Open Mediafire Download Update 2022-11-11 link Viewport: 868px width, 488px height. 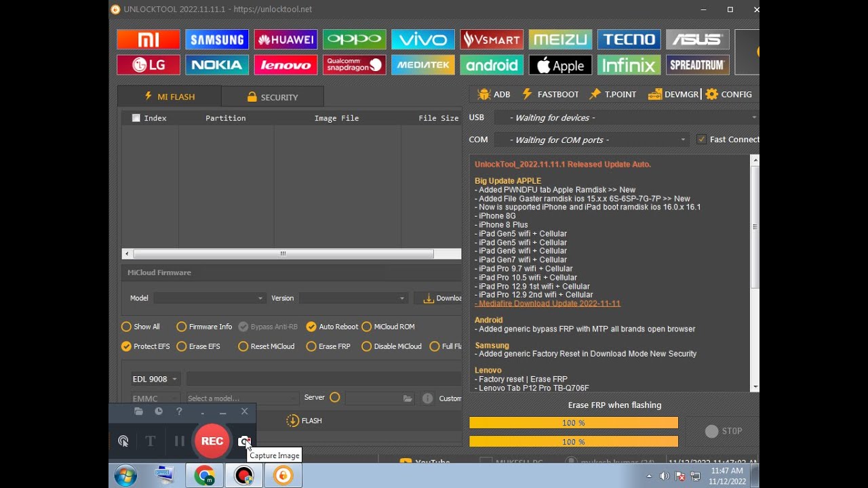(548, 304)
